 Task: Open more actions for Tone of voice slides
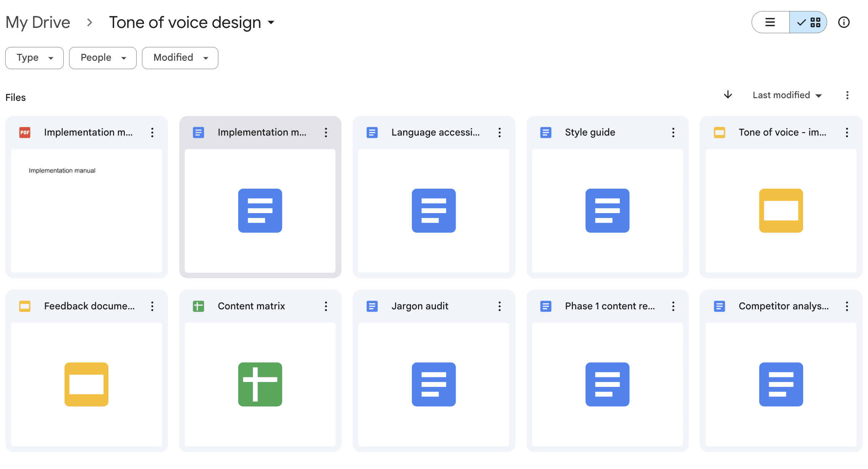[x=847, y=133]
